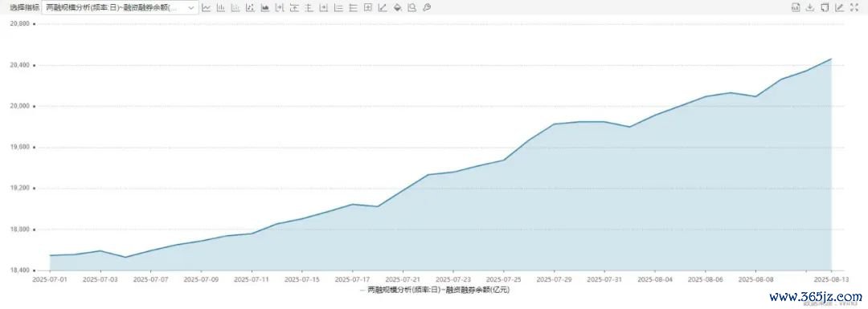Click the trend line axis icon
Viewport: 868px width, 309px height.
(383, 8)
